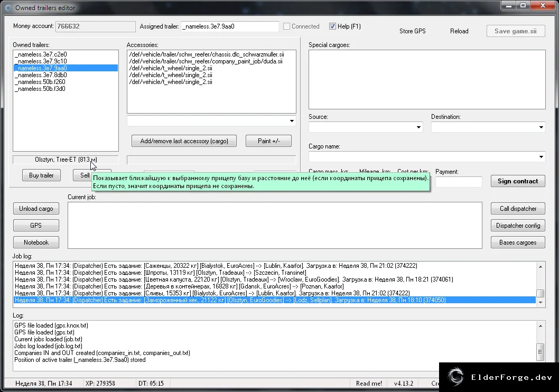The image size is (559, 392).
Task: Click the Job log scroll down arrow
Action: pos(541,303)
